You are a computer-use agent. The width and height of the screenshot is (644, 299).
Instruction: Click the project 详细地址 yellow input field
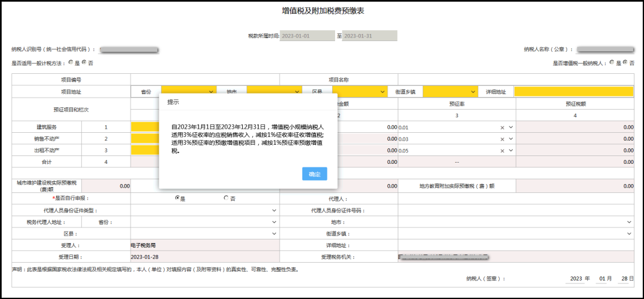574,92
